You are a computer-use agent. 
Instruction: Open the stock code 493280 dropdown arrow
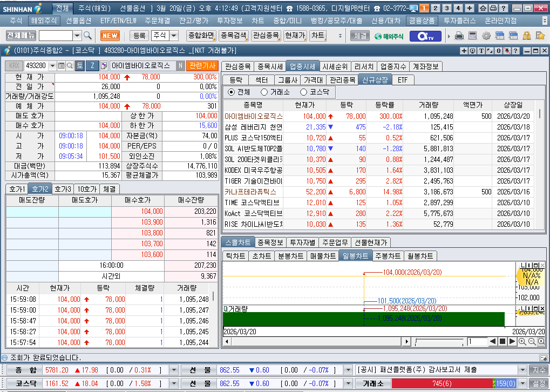pos(52,66)
